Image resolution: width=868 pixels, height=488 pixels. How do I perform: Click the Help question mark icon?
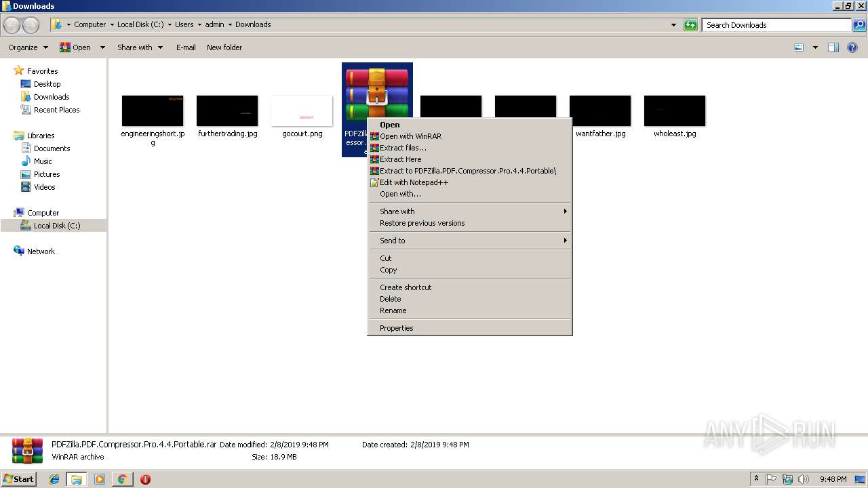coord(853,47)
